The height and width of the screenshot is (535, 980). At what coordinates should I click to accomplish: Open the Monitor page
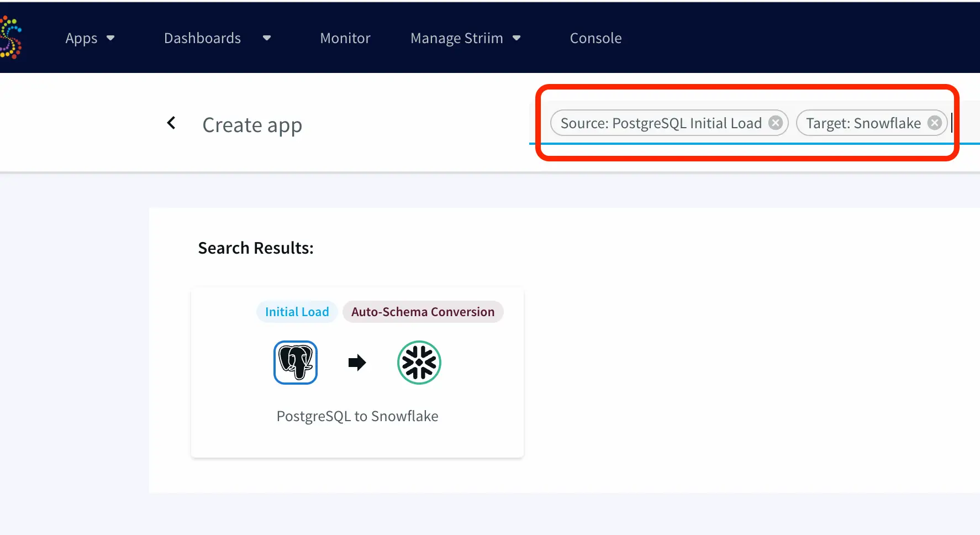coord(345,38)
